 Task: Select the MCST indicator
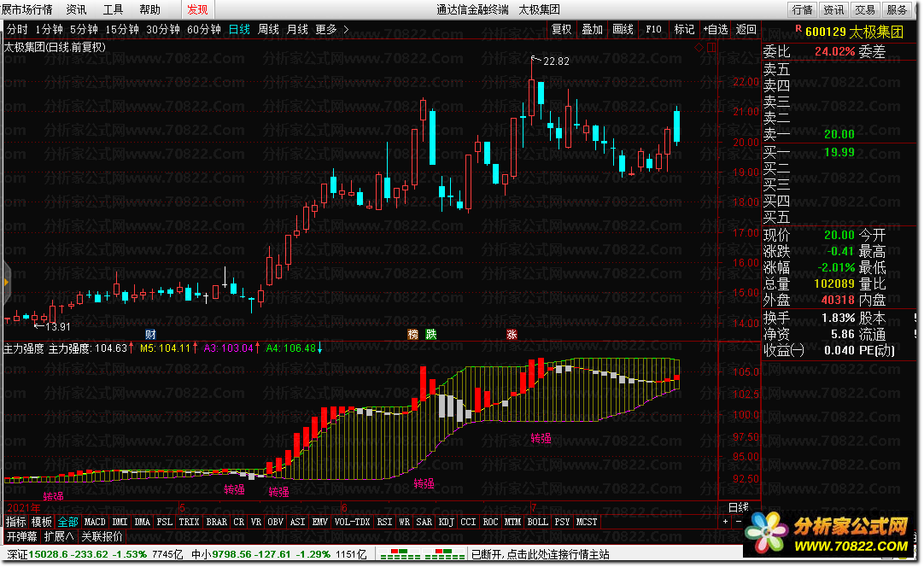coord(587,522)
